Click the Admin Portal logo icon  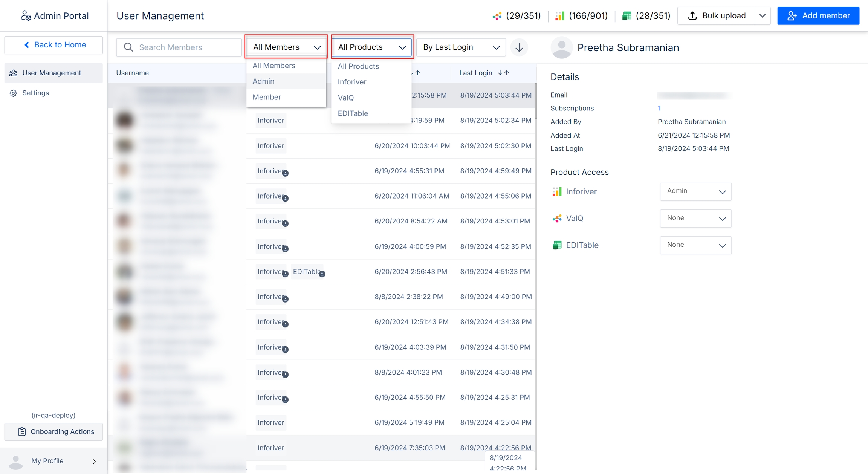click(x=26, y=16)
